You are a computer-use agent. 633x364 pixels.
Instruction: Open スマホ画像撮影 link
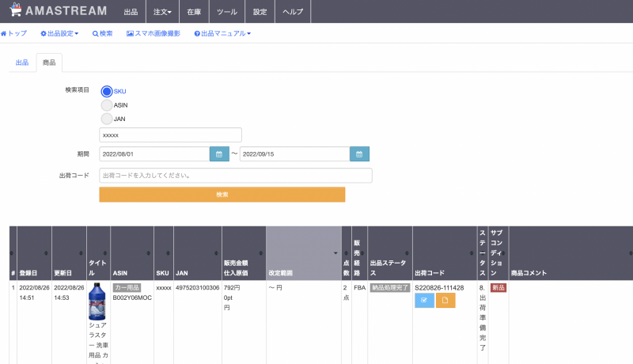click(154, 33)
